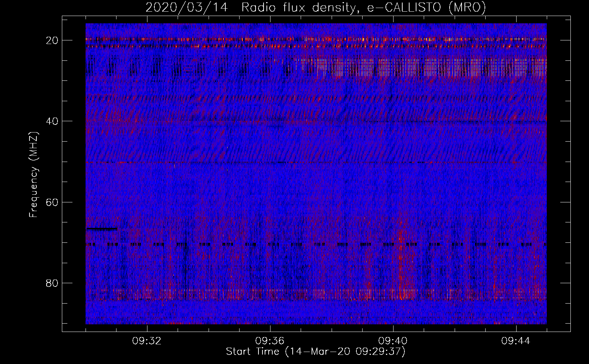Click the 60 MHz frequency tick label

pos(52,202)
